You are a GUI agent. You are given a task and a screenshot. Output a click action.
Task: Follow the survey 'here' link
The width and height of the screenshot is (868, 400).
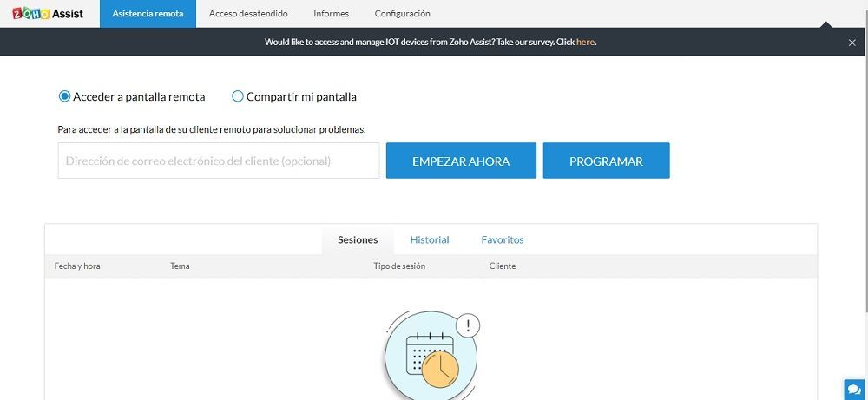tap(585, 42)
